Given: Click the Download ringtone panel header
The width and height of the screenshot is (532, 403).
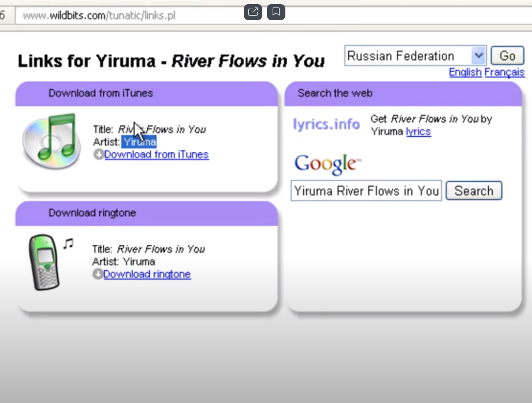Looking at the screenshot, I should [147, 214].
